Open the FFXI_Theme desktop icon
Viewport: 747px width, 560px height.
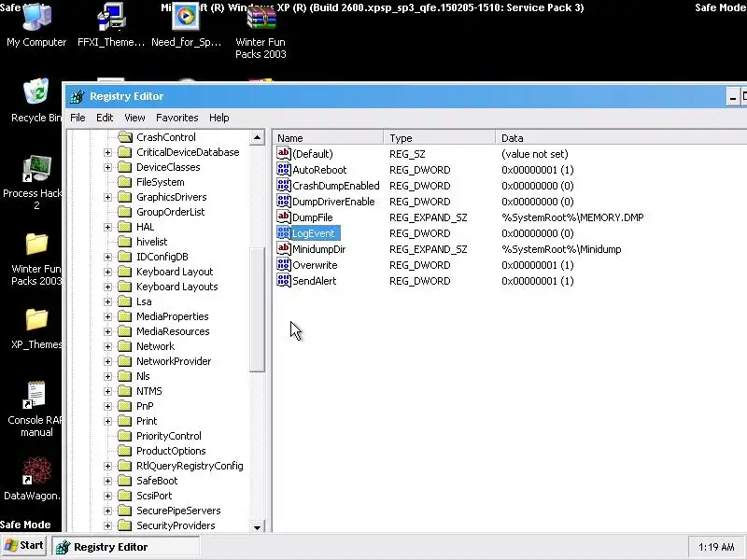[111, 25]
